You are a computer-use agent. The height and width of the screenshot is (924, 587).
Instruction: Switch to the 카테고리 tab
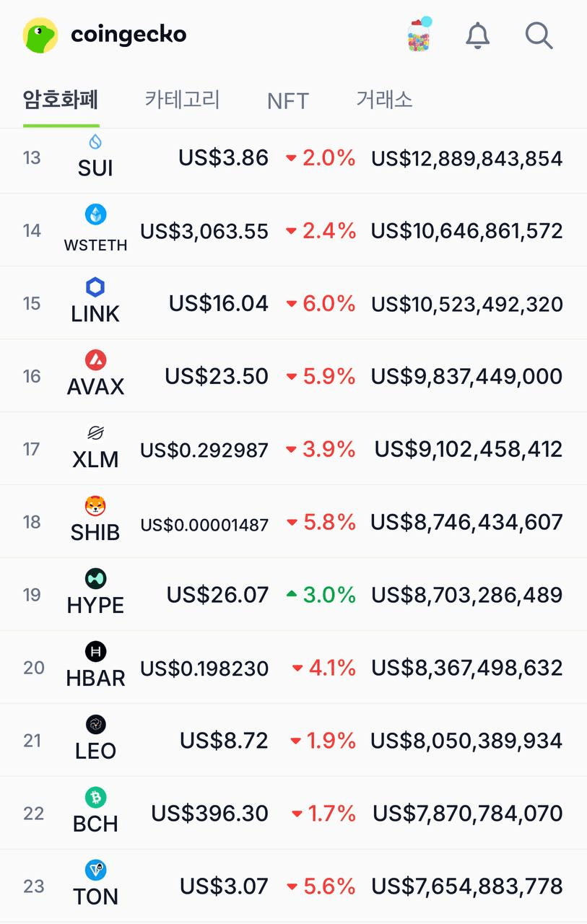(x=182, y=99)
